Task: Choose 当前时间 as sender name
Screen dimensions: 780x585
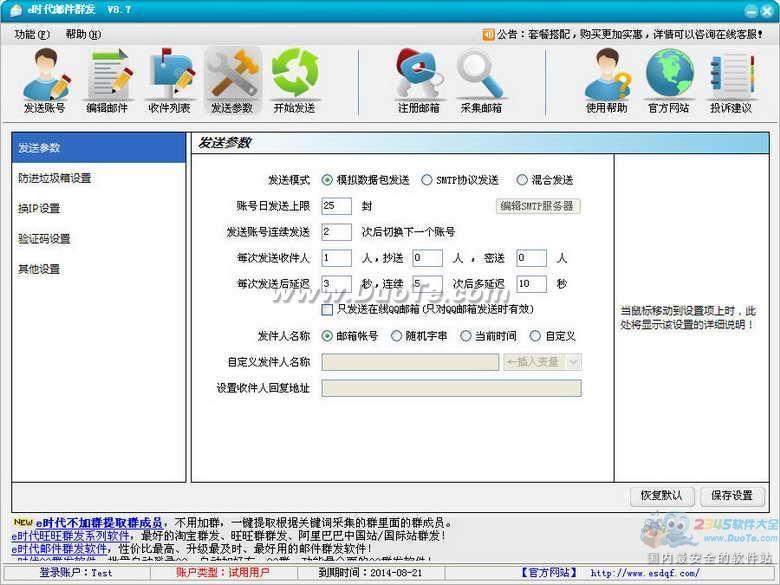Action: pyautogui.click(x=465, y=336)
